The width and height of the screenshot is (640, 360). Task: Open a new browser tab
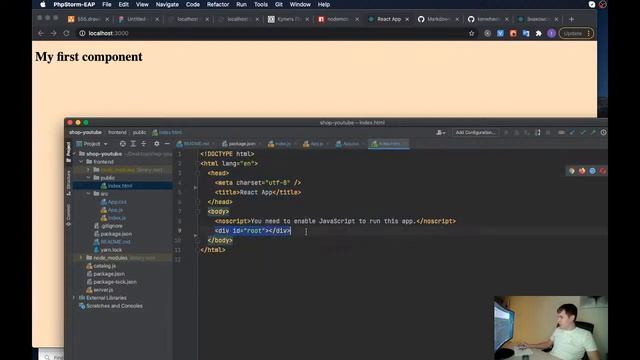pyautogui.click(x=571, y=19)
